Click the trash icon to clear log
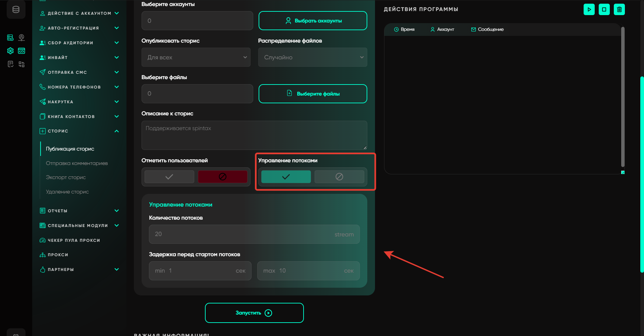The height and width of the screenshot is (336, 644). [619, 9]
